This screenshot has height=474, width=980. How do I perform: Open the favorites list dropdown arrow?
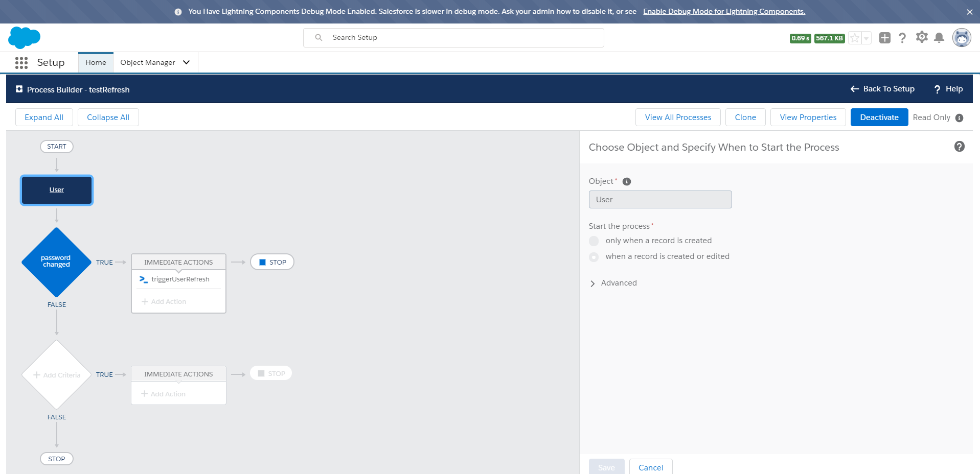pyautogui.click(x=866, y=38)
